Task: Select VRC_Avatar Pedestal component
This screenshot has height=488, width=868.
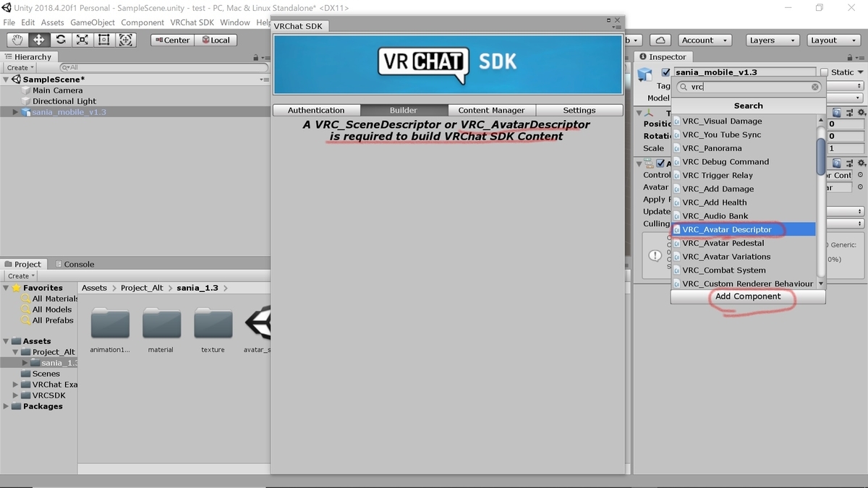Action: tap(744, 243)
